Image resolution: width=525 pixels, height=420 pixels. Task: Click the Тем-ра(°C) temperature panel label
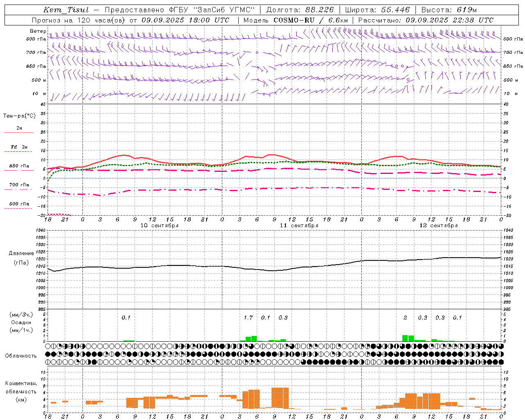point(19,116)
